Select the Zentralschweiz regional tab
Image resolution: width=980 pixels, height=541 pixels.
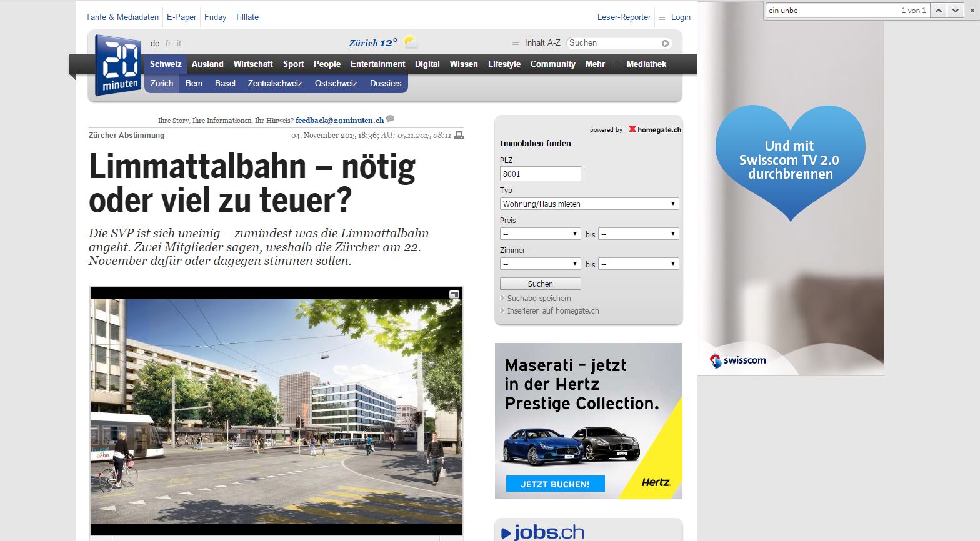(x=275, y=83)
